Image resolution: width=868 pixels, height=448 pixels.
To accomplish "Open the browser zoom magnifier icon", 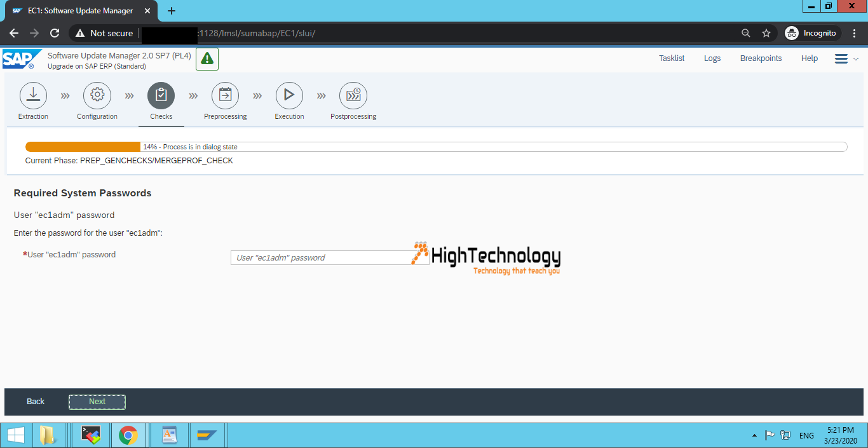I will 746,33.
